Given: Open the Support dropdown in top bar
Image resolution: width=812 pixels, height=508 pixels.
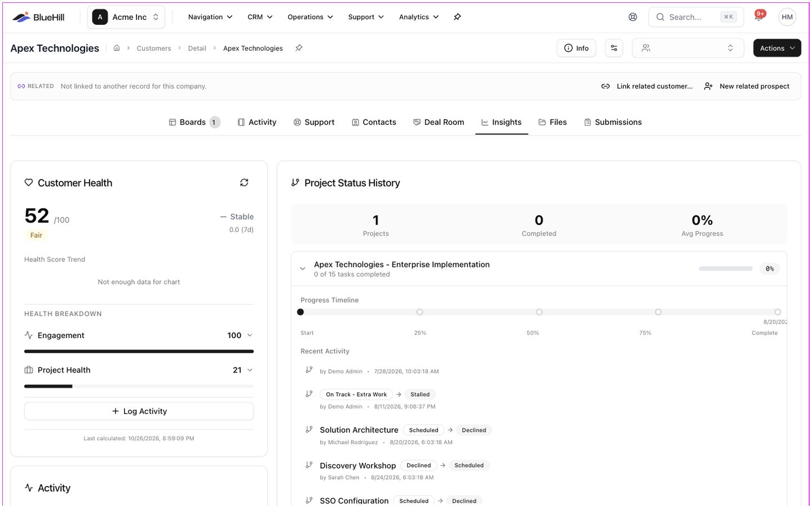Looking at the screenshot, I should pyautogui.click(x=366, y=17).
